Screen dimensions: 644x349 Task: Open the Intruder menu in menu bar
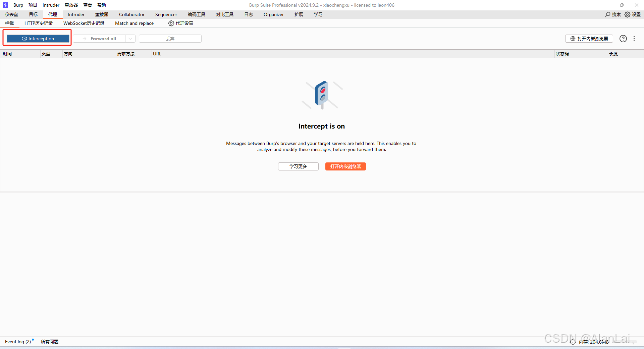coord(51,5)
